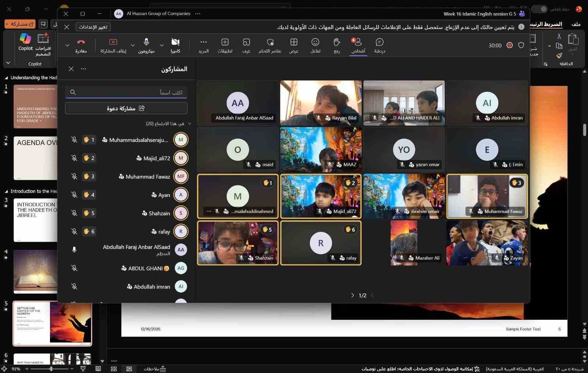
Task: Click the Share invite (مشاركة دعوة) button
Action: pyautogui.click(x=126, y=108)
